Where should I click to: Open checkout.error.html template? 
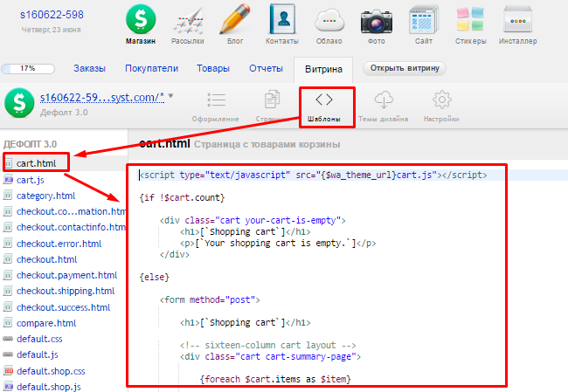coord(59,244)
